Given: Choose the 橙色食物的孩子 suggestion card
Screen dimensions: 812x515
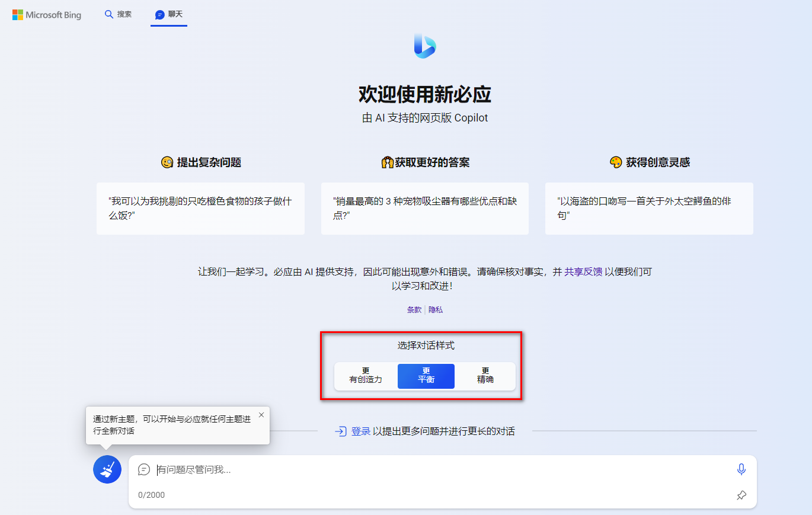Looking at the screenshot, I should (200, 209).
